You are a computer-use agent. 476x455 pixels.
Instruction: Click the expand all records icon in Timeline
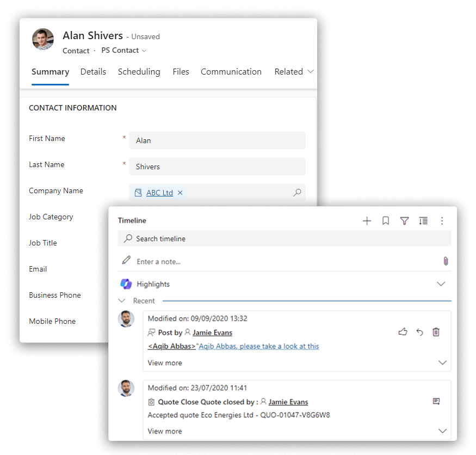423,220
